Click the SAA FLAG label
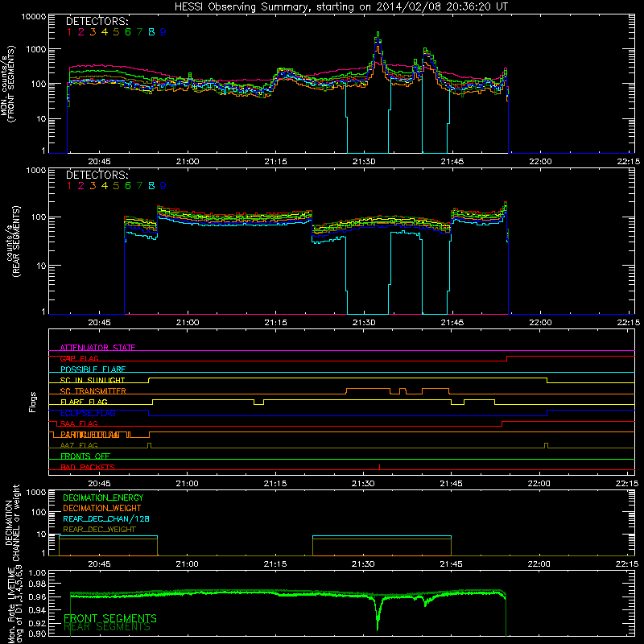 coord(79,423)
